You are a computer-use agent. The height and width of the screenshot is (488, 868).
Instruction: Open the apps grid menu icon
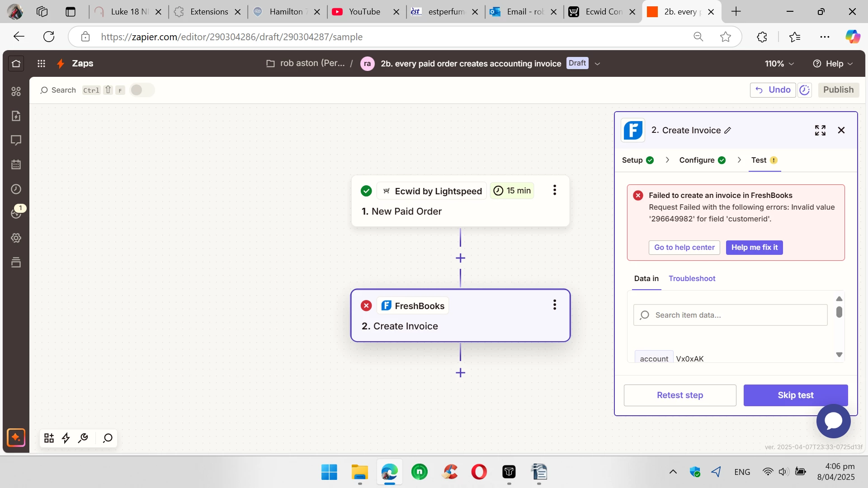point(41,64)
